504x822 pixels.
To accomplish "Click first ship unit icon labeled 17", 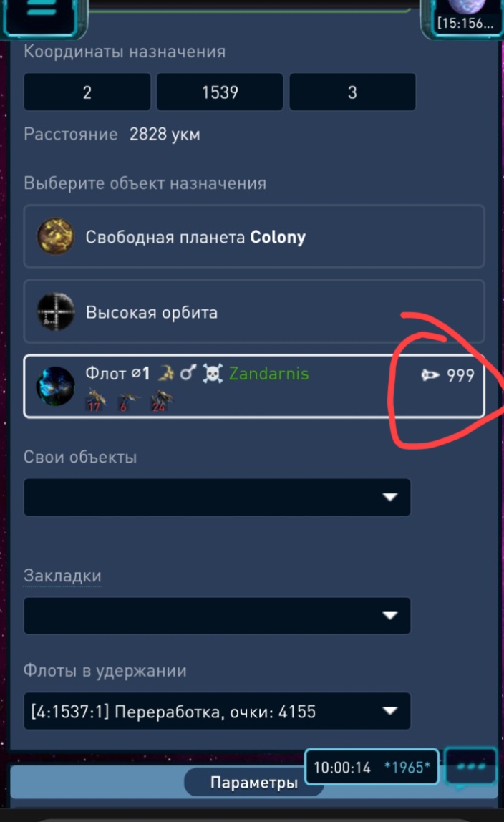I will tap(96, 400).
